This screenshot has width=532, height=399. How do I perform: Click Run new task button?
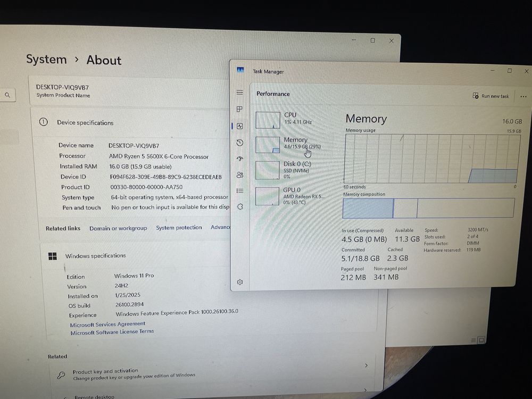[x=491, y=96]
